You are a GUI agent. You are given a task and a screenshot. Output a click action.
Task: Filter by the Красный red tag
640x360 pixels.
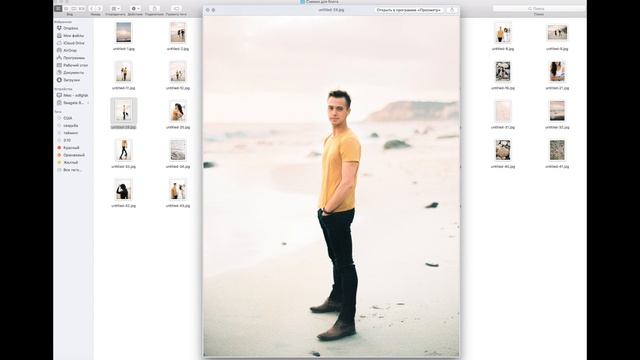click(x=69, y=147)
